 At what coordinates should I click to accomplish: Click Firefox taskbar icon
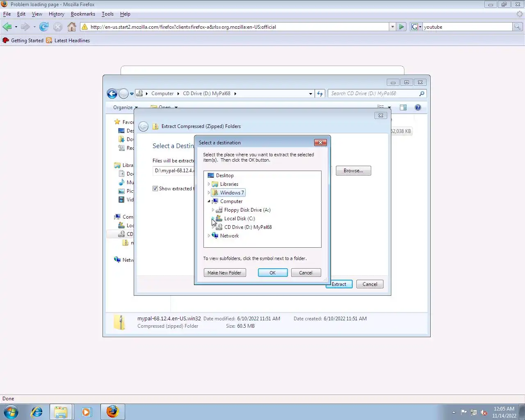(112, 412)
